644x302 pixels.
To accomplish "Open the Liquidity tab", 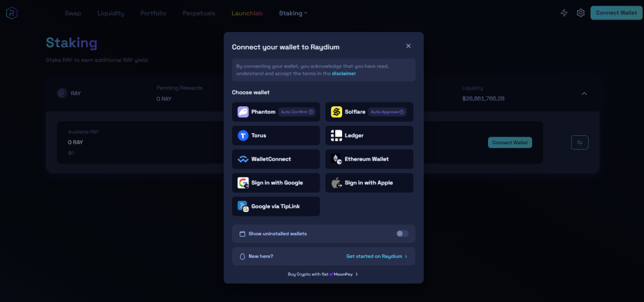I will [111, 13].
